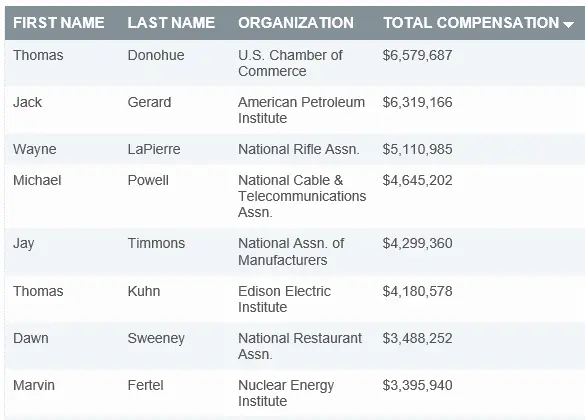Click the National Rifle Assn. entry
The image size is (585, 420).
coord(299,149)
